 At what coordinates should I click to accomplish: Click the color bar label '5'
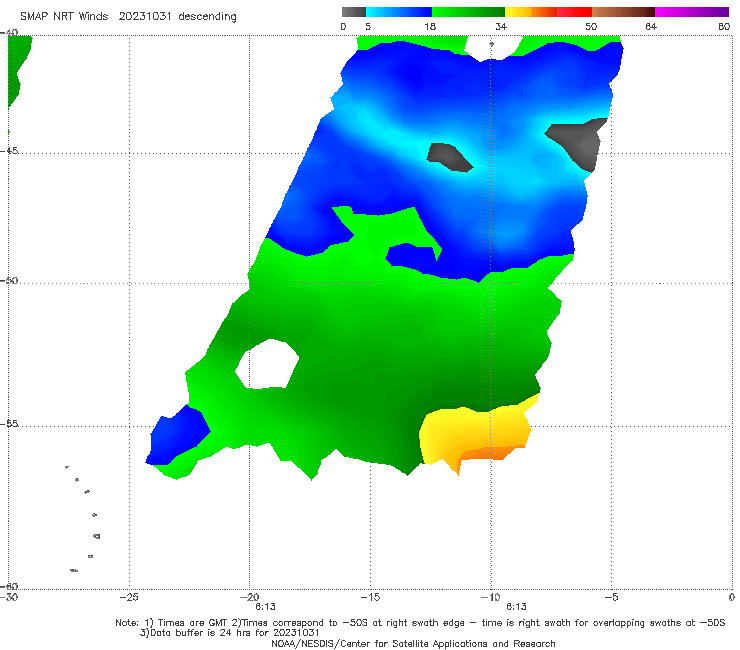pyautogui.click(x=368, y=27)
